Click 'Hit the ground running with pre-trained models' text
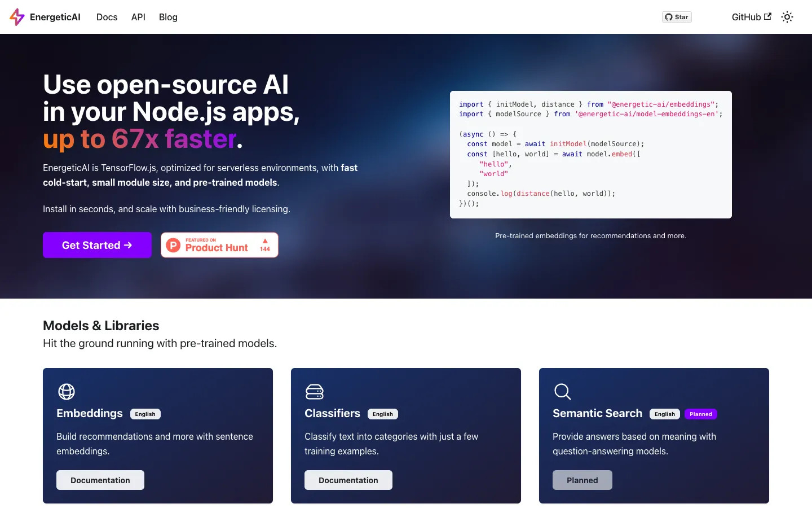The image size is (812, 508). pos(160,343)
